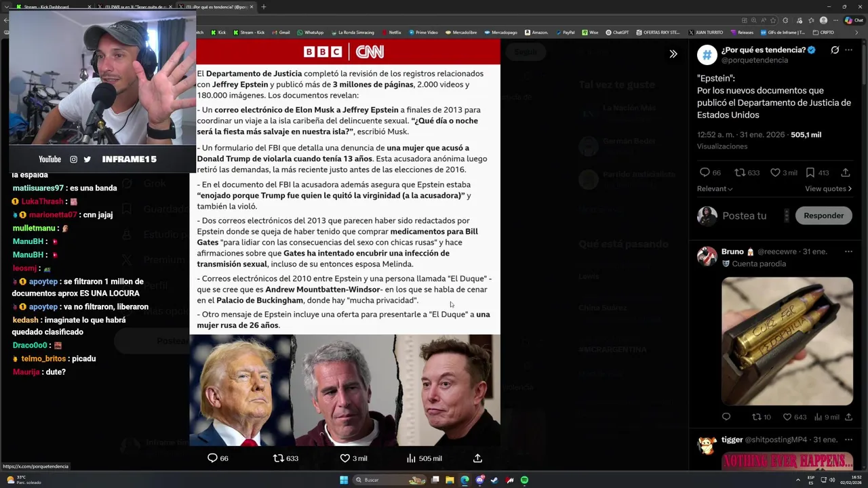Select ¿Por qué es tendencia? browser tab
868x488 pixels.
coord(218,7)
